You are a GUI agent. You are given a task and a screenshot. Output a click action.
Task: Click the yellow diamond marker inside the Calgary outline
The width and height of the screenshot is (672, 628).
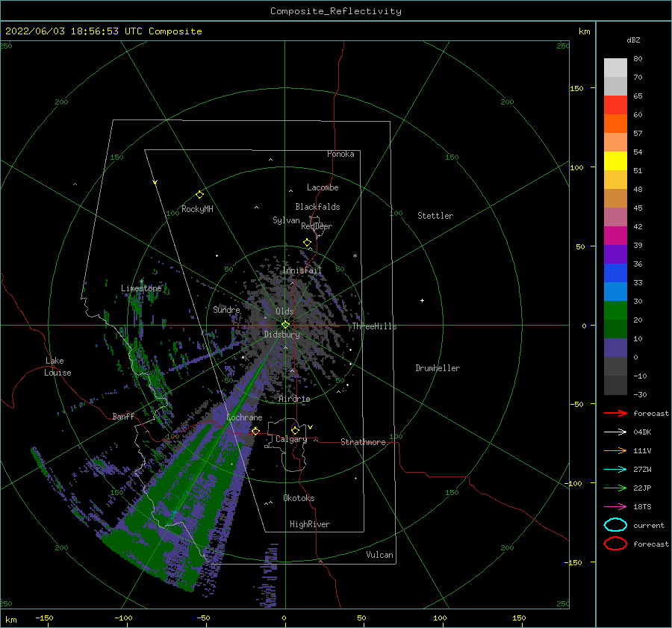[295, 430]
